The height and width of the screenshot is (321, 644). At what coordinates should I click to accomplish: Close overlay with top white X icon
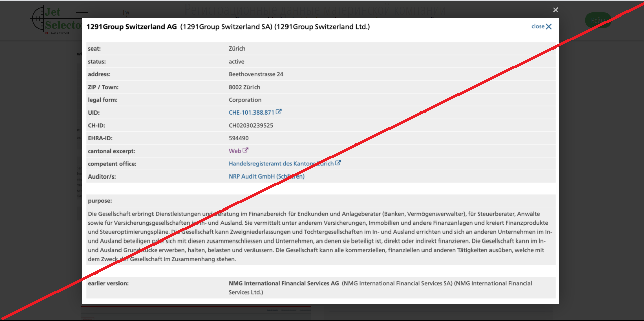pyautogui.click(x=556, y=10)
